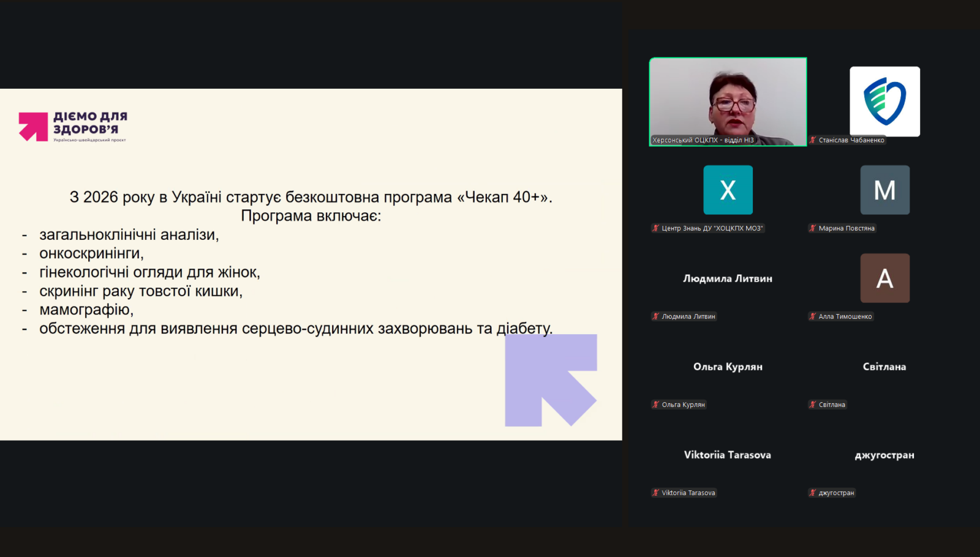Viewport: 980px width, 557px height.
Task: Click muted mic icon beside джугостран label
Action: [813, 493]
